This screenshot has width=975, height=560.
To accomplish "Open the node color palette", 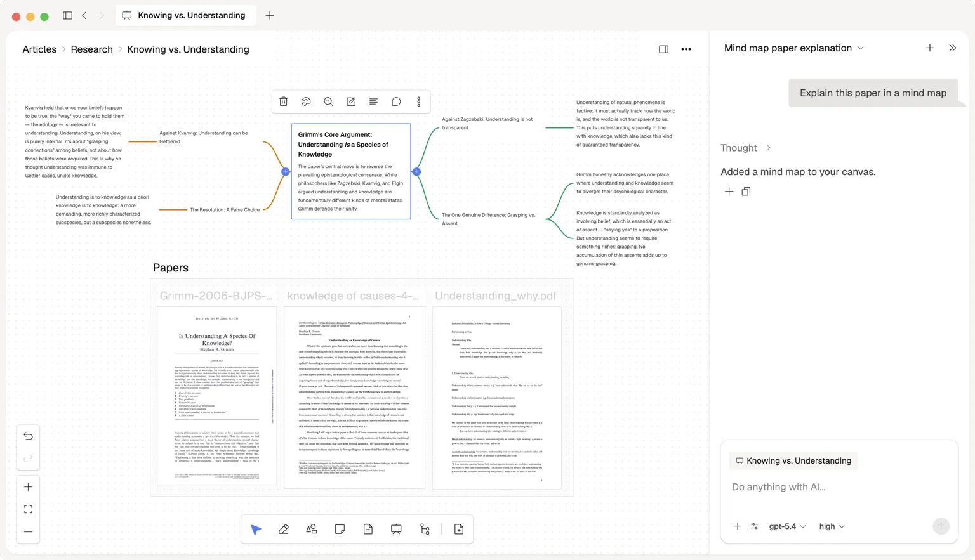I will pyautogui.click(x=306, y=101).
